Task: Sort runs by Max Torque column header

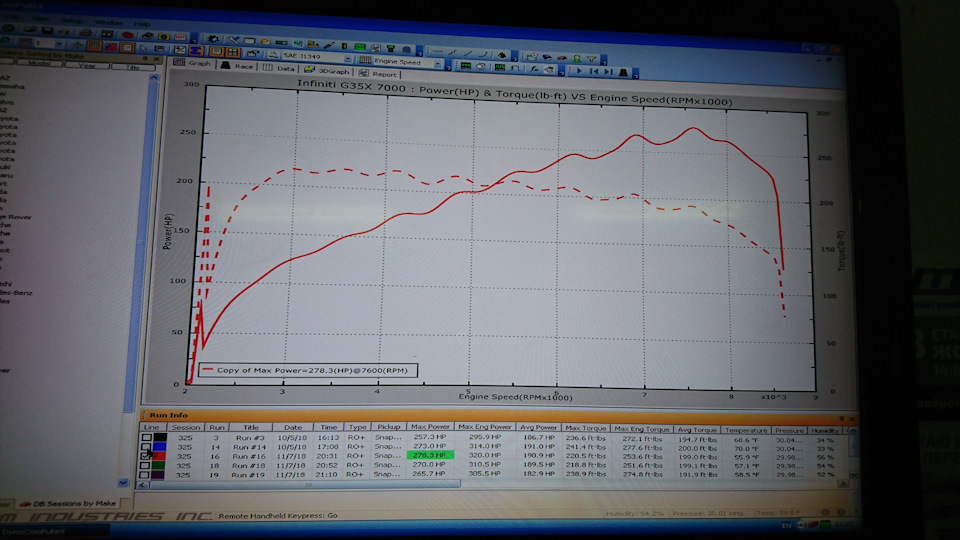Action: point(585,428)
